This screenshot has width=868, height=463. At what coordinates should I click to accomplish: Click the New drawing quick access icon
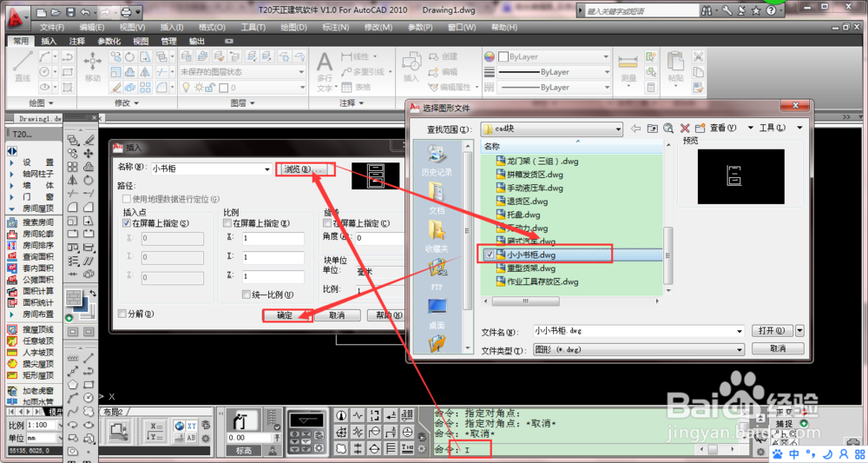point(42,11)
